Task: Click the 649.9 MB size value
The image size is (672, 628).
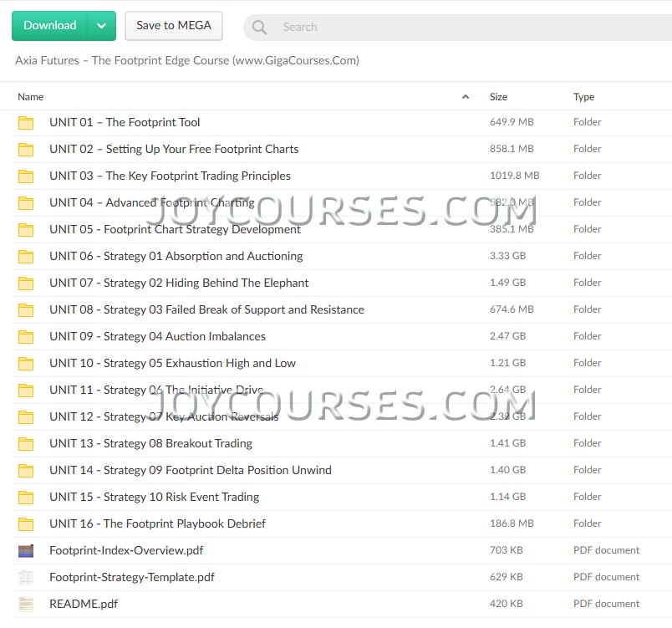Action: coord(512,122)
